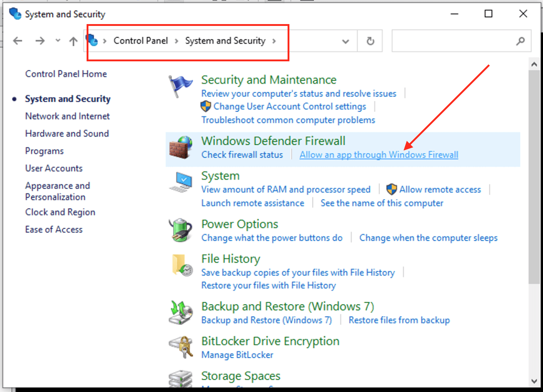Click the Power Options battery icon
This screenshot has height=392, width=543.
pyautogui.click(x=181, y=230)
